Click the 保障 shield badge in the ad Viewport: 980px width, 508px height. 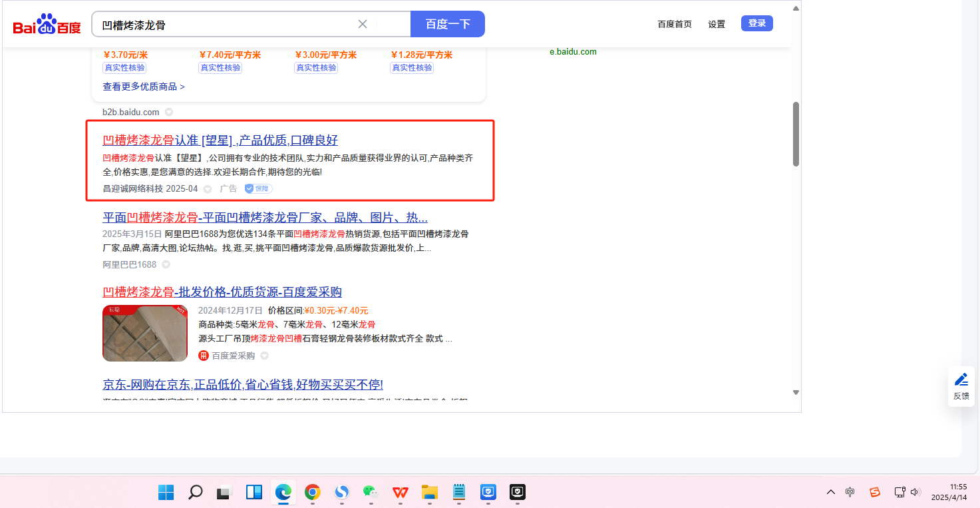pyautogui.click(x=258, y=189)
